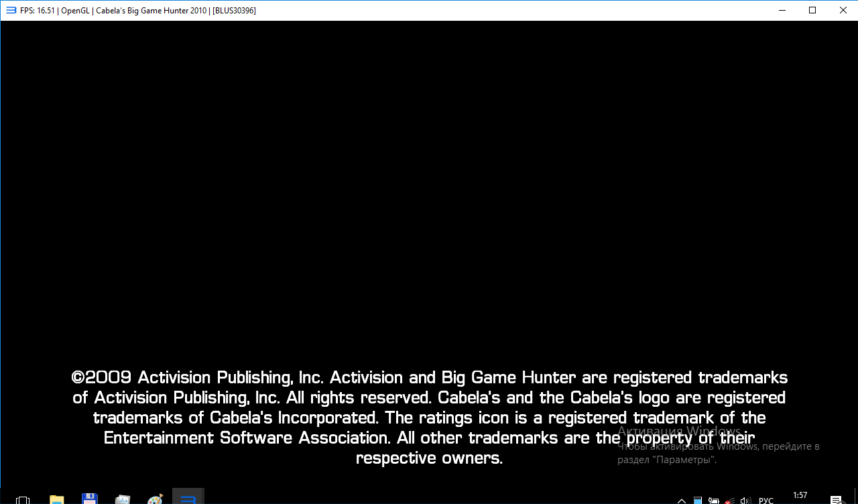Open the monitor chart app on the taskbar
858x504 pixels.
click(x=123, y=499)
